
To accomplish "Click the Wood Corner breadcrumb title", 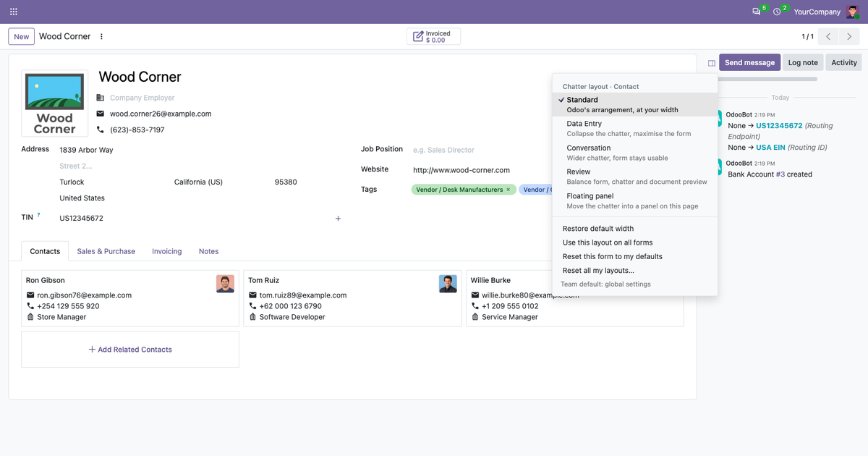I will (x=65, y=36).
